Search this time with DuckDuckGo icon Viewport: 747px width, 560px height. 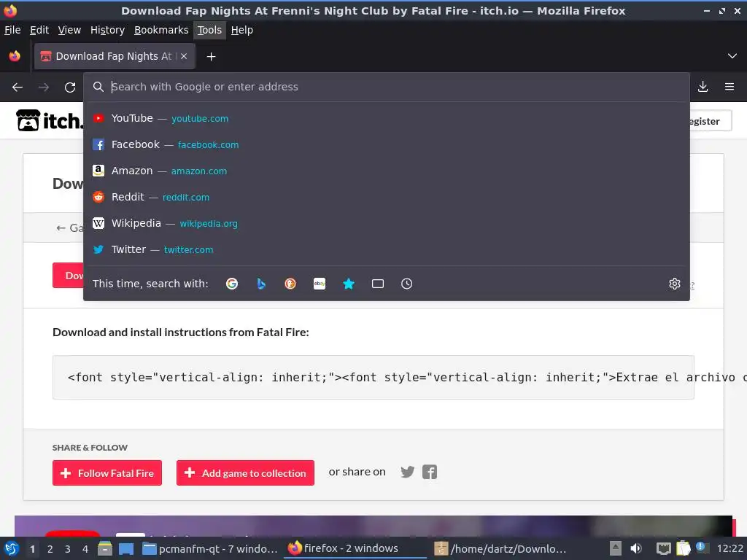pyautogui.click(x=290, y=284)
